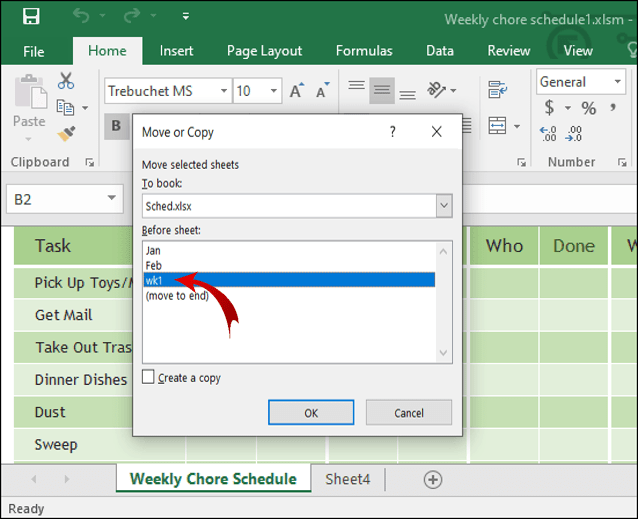638x519 pixels.
Task: Click Decrease Font Size icon
Action: pos(323,90)
